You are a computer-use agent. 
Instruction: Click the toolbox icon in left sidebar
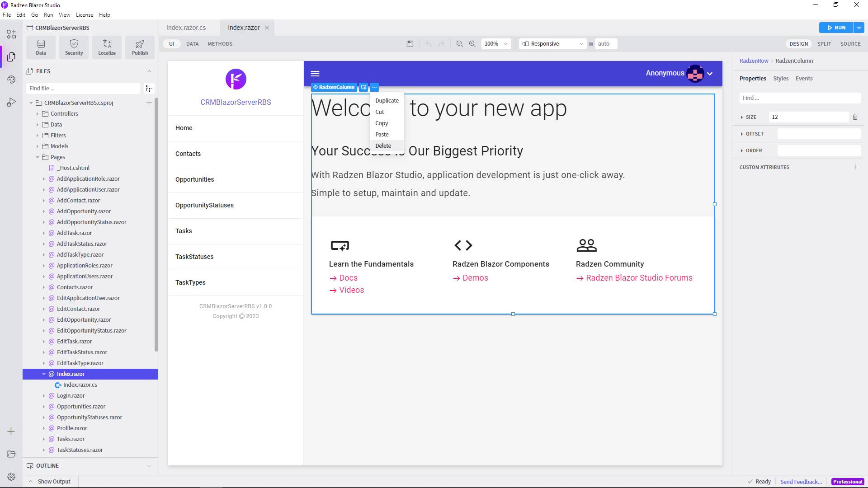tap(11, 34)
